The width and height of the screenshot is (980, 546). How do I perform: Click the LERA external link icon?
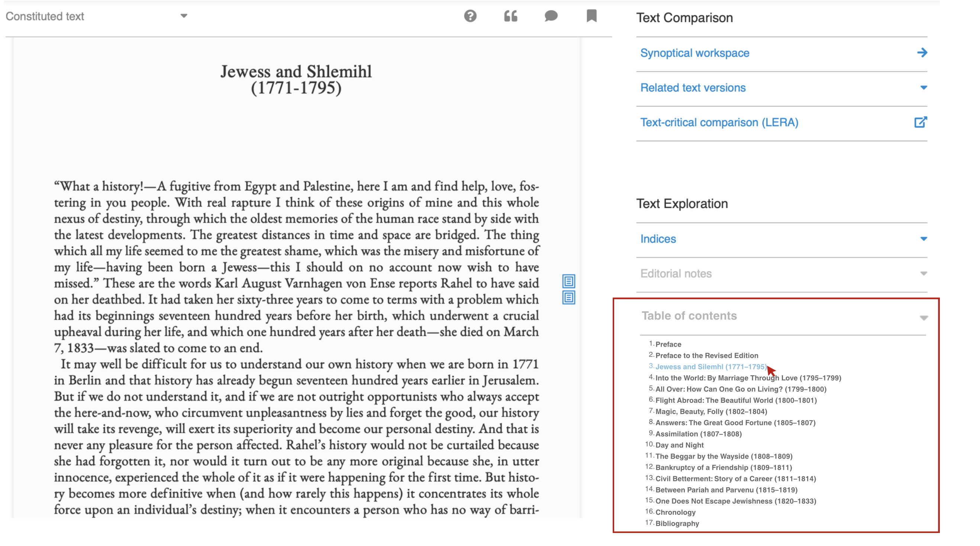pyautogui.click(x=921, y=122)
